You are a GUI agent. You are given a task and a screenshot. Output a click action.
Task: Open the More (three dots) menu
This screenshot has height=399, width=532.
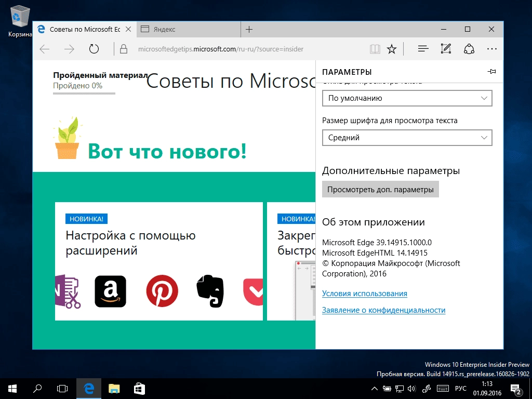pyautogui.click(x=491, y=49)
